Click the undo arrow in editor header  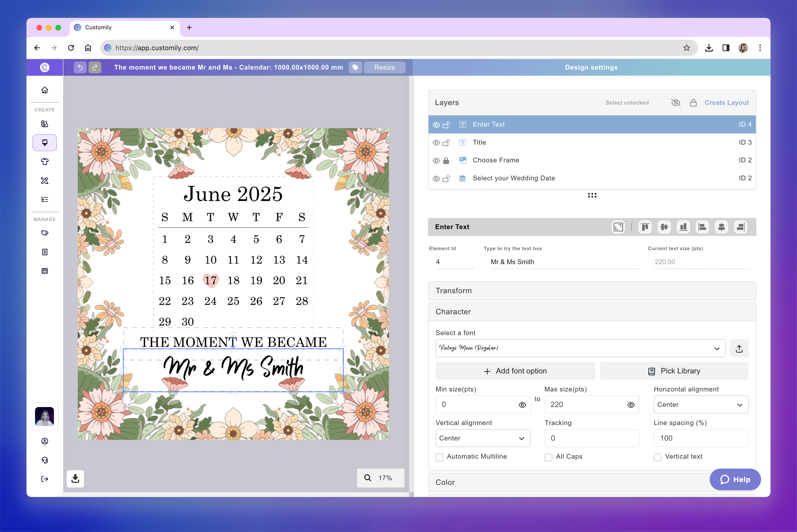80,67
